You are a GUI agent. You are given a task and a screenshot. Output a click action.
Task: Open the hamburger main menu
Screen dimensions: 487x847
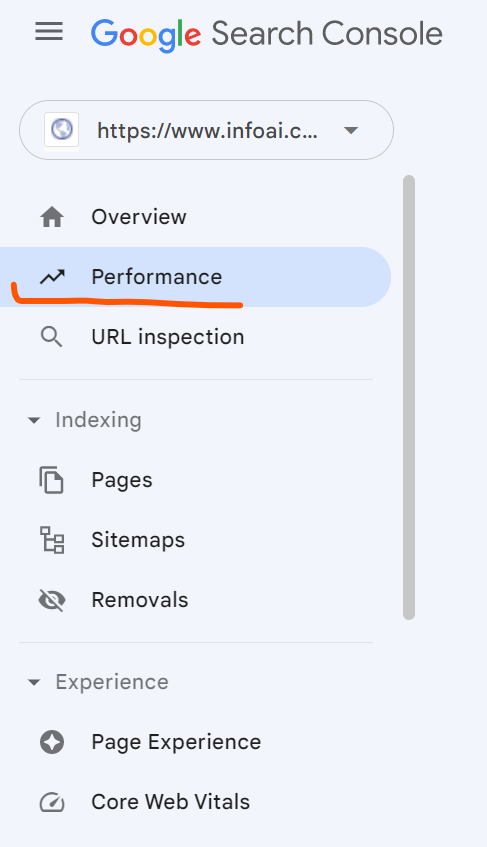coord(49,32)
